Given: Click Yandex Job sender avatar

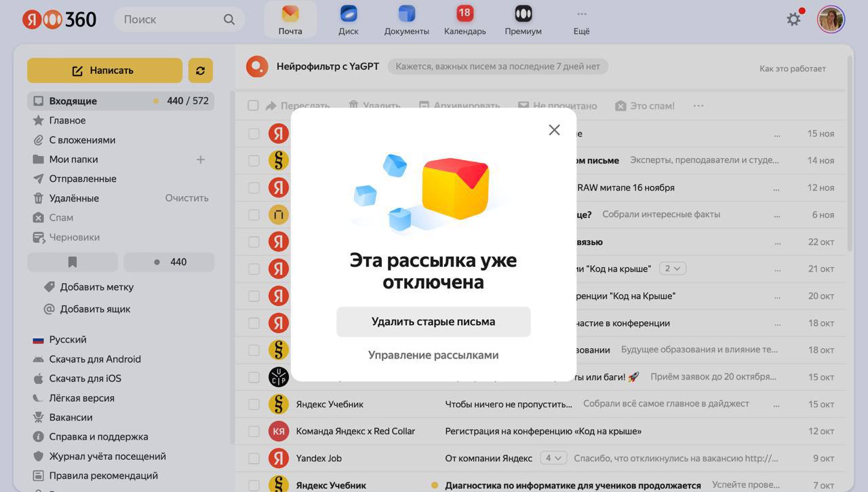Looking at the screenshot, I should tap(279, 458).
